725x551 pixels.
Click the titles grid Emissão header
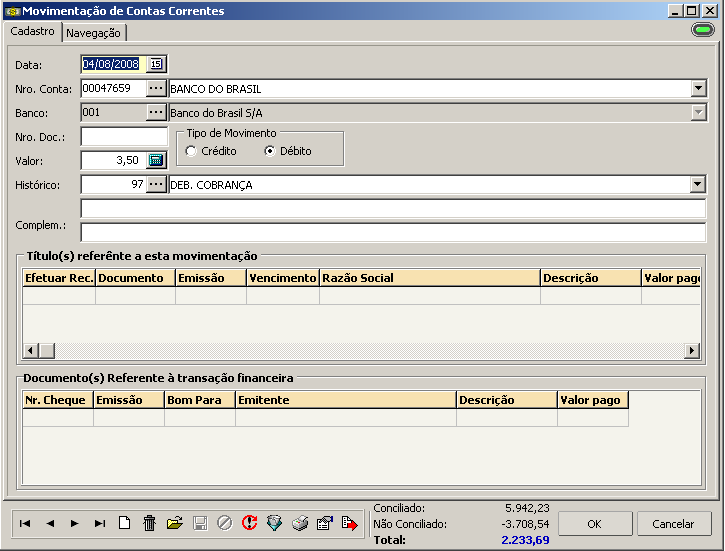tap(211, 278)
